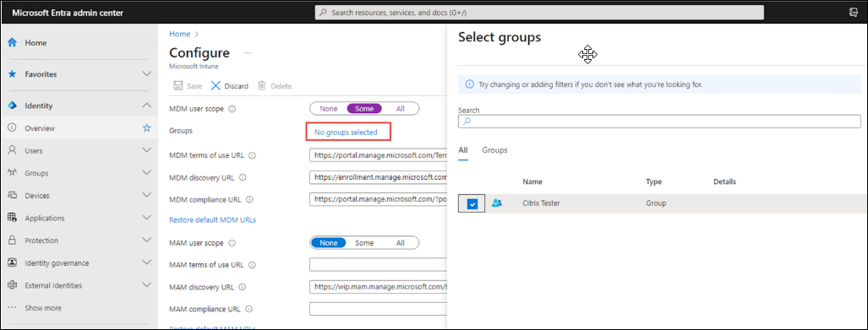Click the Name column header
This screenshot has height=330, width=868.
532,181
